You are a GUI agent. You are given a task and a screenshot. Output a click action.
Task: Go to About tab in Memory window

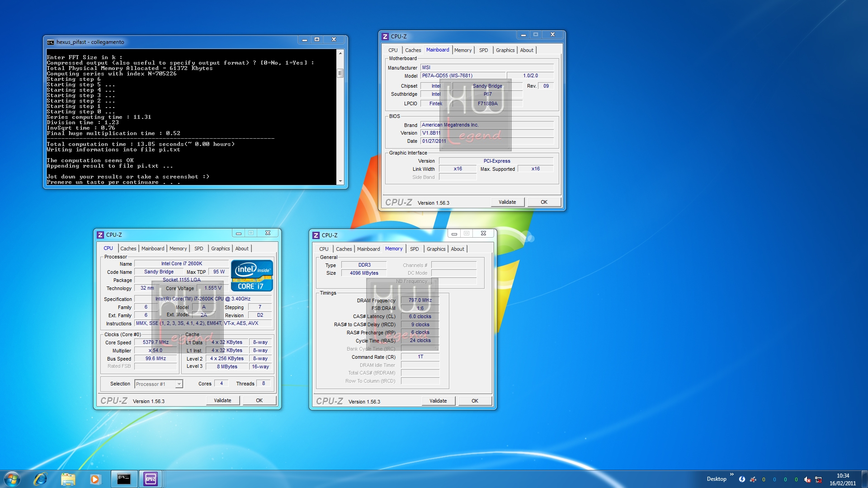click(x=458, y=249)
